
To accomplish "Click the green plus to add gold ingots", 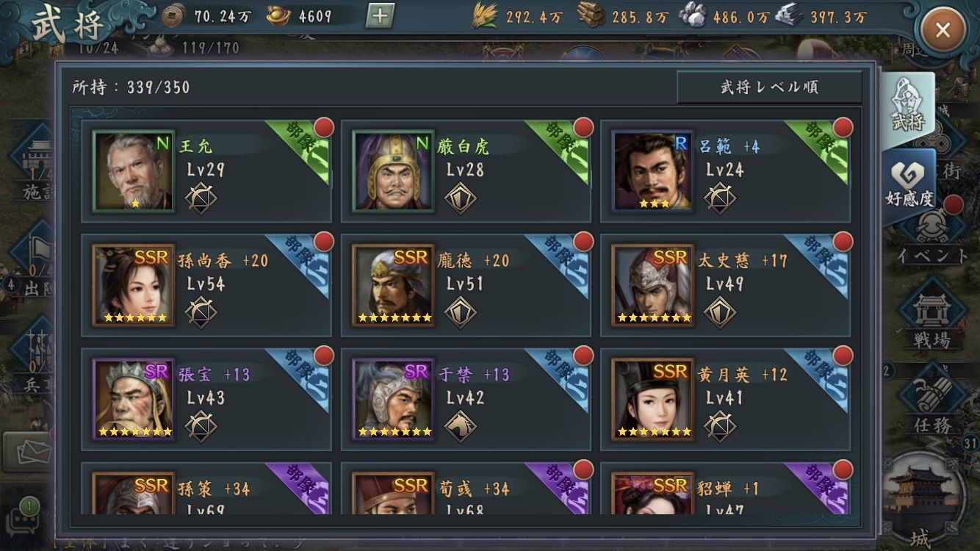I will 379,15.
